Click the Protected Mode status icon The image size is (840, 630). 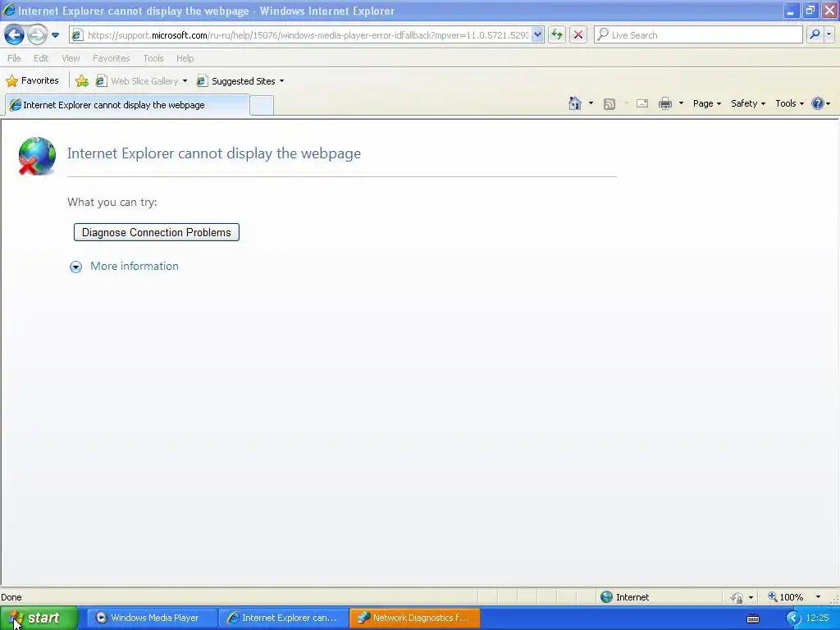click(x=737, y=597)
